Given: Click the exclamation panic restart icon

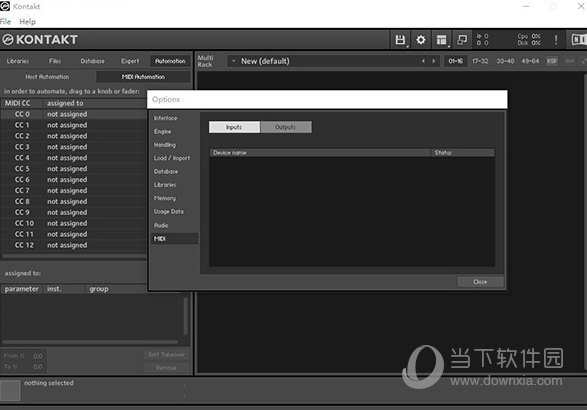Looking at the screenshot, I should 556,40.
